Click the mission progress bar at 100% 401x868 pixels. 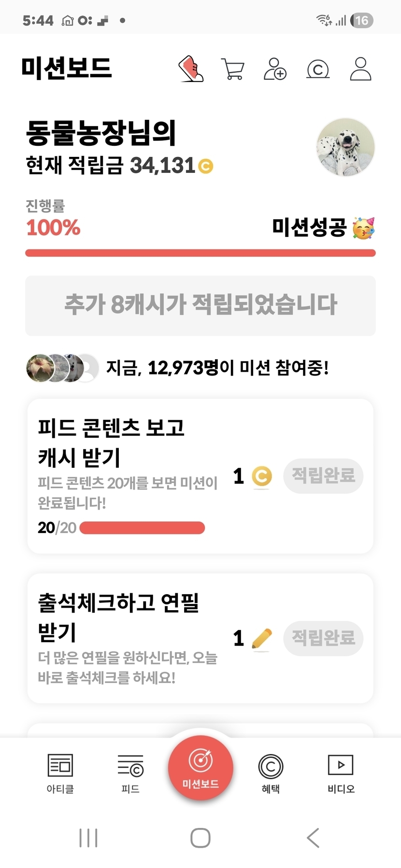pos(200,253)
